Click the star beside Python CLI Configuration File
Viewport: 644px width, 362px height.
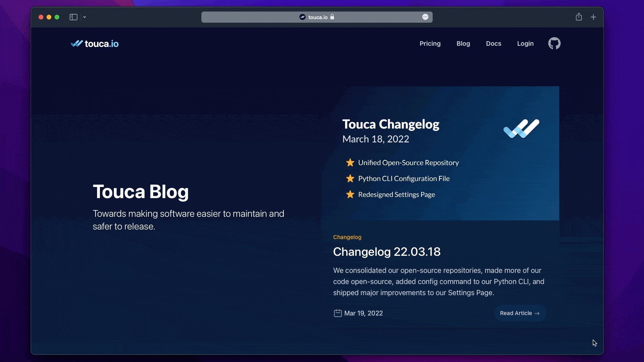coord(350,178)
